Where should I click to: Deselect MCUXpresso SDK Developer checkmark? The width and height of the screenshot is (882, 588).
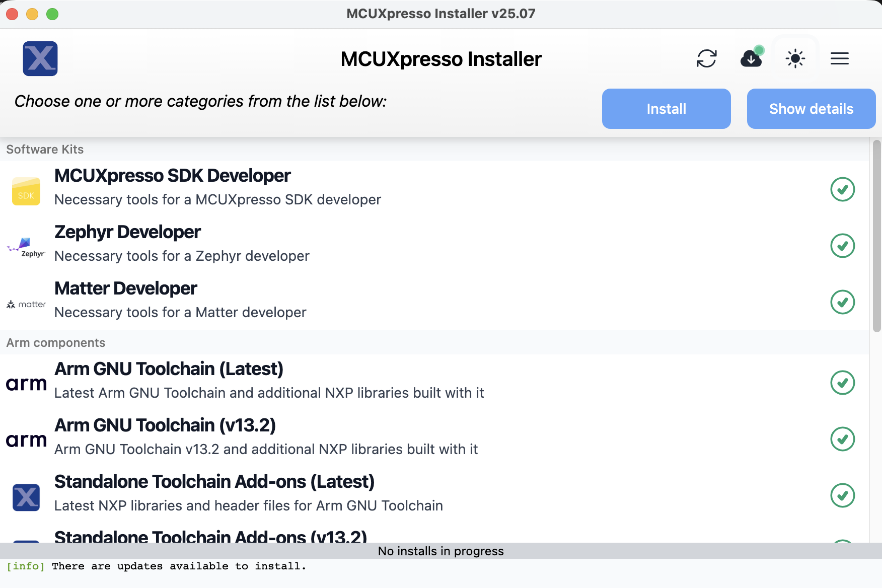point(843,190)
